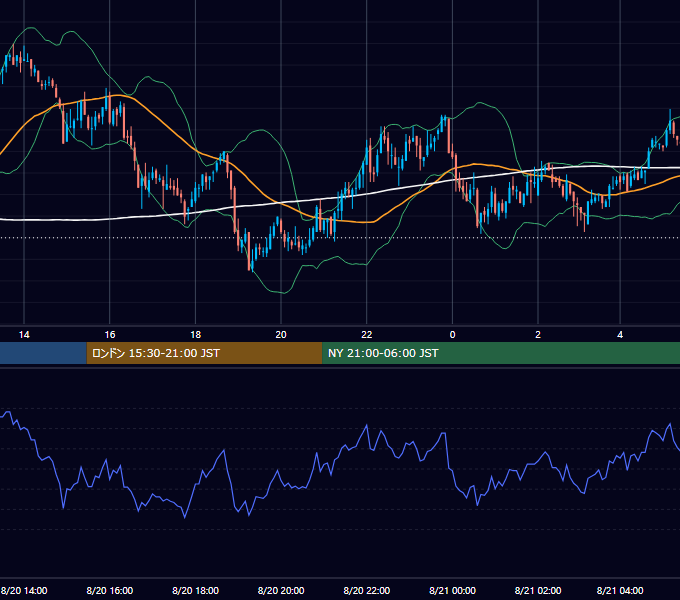Screen dimensions: 680x600
Task: Click the 16 hour label on price chart axis
Action: (110, 335)
